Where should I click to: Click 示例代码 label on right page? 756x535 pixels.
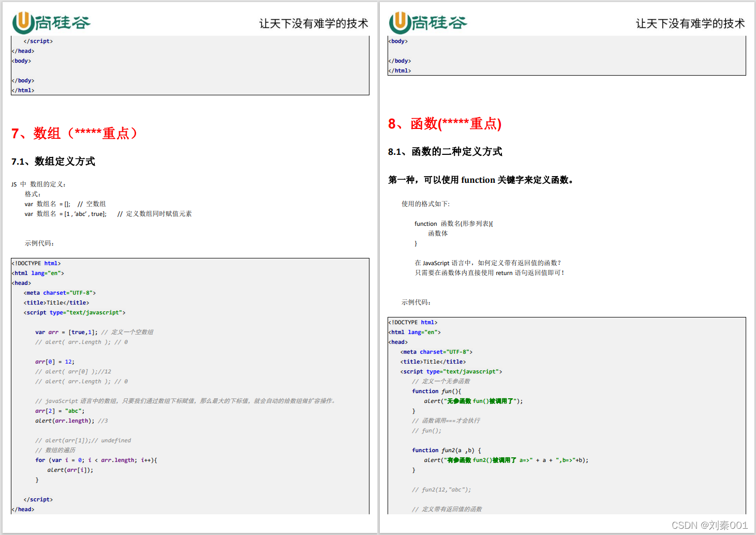(x=416, y=302)
